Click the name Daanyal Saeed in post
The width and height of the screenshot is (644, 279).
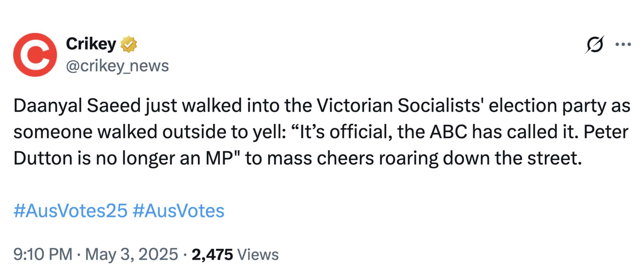pyautogui.click(x=77, y=106)
